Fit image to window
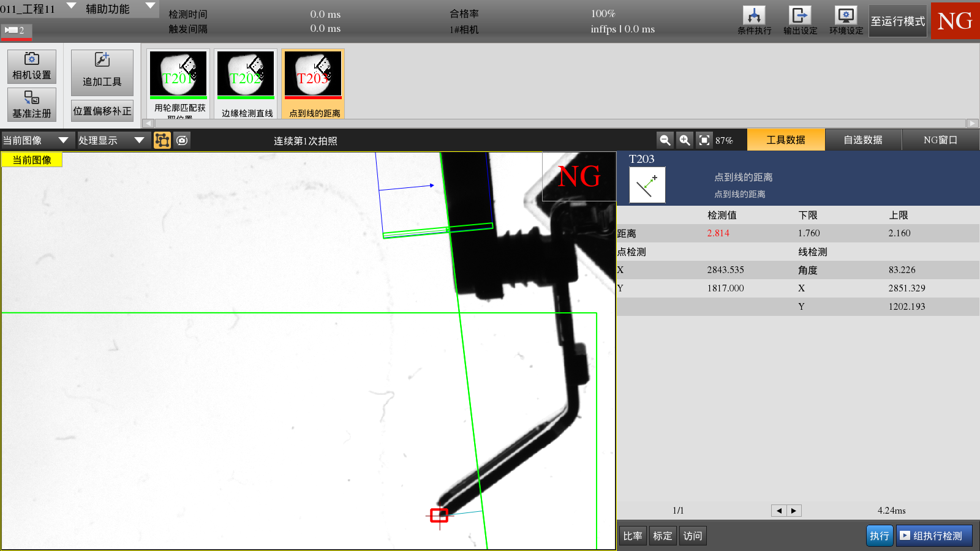The image size is (980, 551). [x=704, y=140]
